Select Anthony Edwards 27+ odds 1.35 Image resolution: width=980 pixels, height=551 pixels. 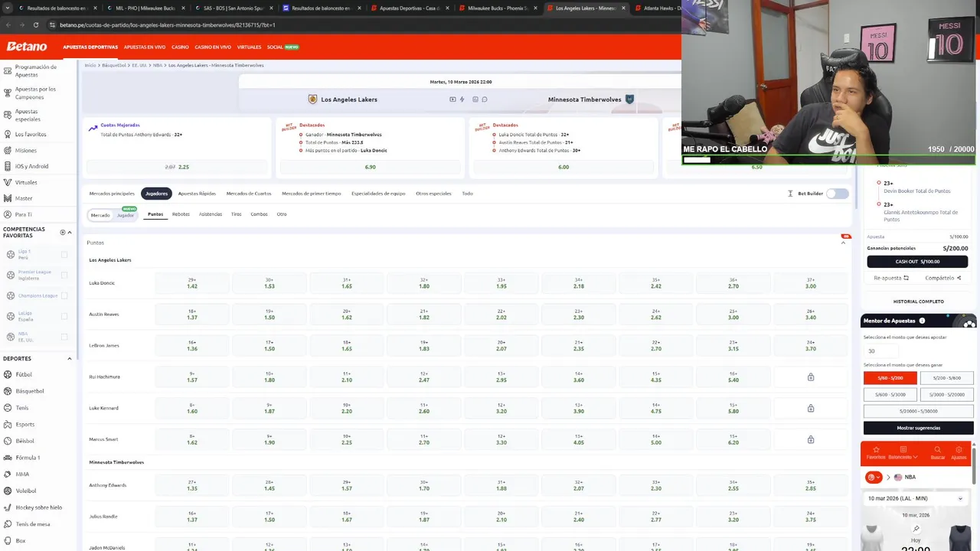[192, 486]
